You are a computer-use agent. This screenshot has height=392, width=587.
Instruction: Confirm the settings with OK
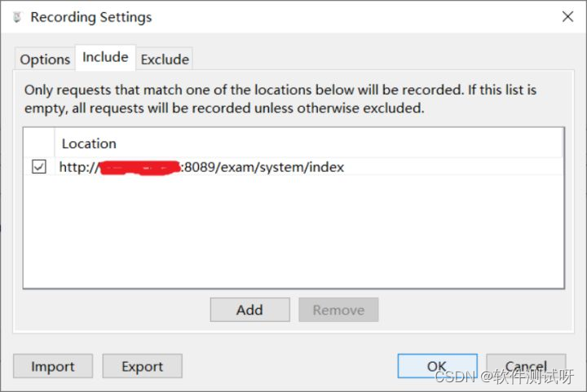click(x=437, y=367)
